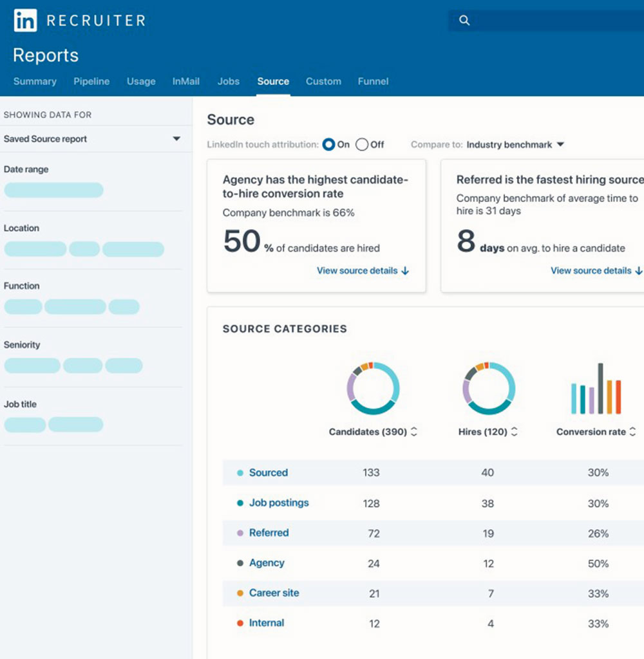Image resolution: width=644 pixels, height=659 pixels.
Task: Open the Internal category link
Action: 266,623
